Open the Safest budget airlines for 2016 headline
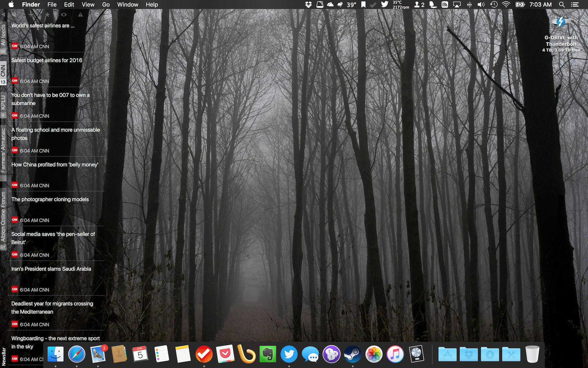Viewport: 588px width, 368px height. click(47, 60)
